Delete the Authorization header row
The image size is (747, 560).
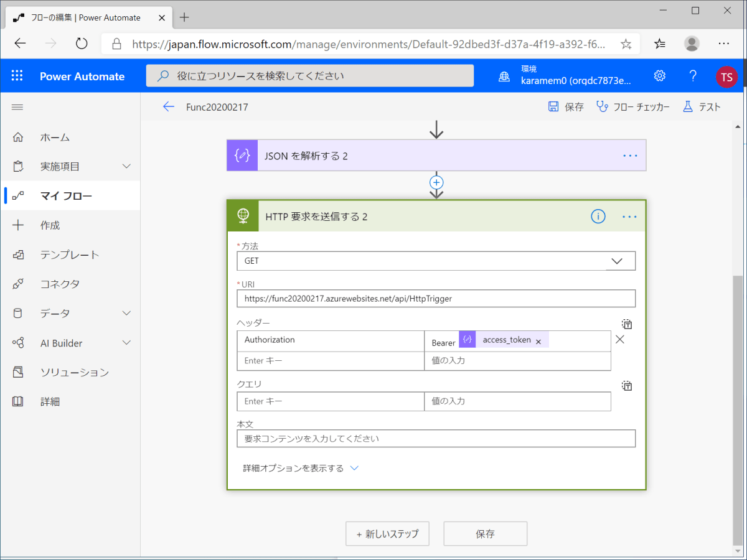[620, 339]
